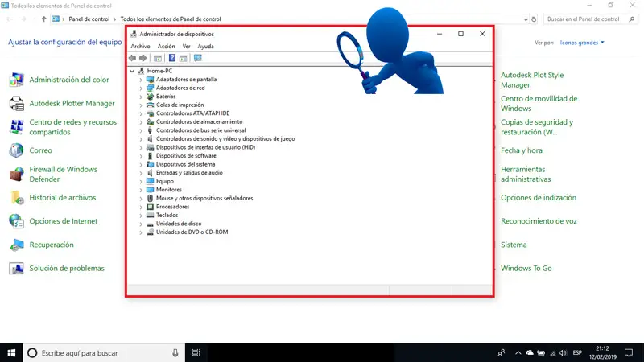644x362 pixels.
Task: Open Reconocimiento de voz link
Action: [539, 220]
